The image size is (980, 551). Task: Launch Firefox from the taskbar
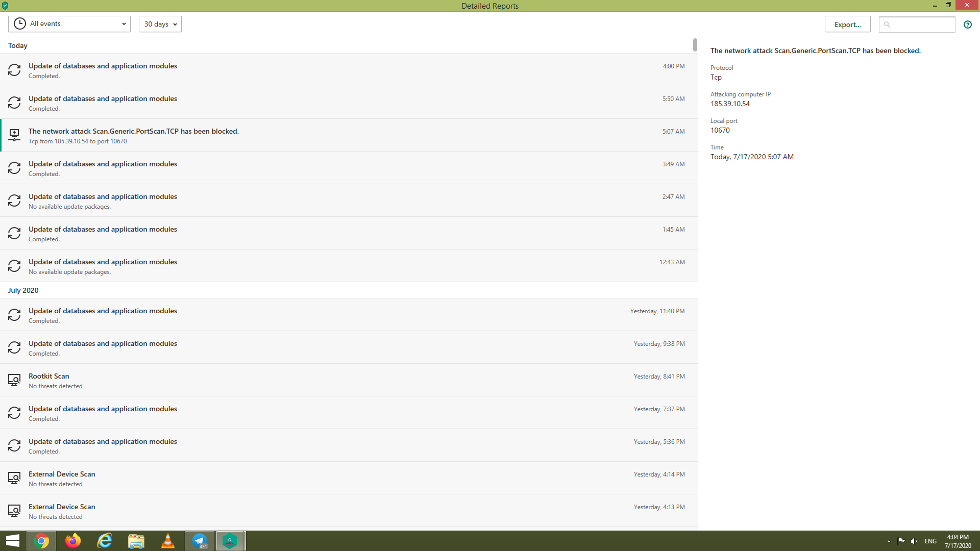pos(73,541)
